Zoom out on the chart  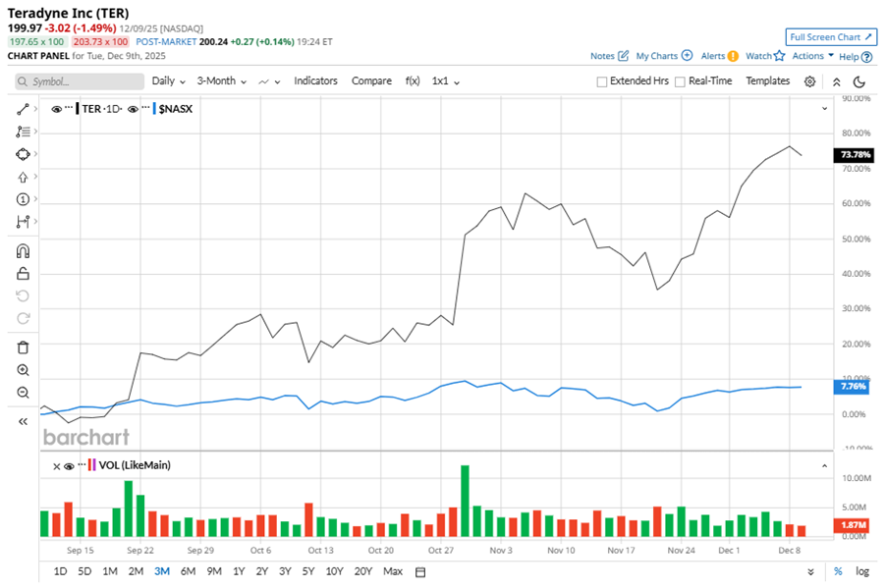pyautogui.click(x=23, y=393)
